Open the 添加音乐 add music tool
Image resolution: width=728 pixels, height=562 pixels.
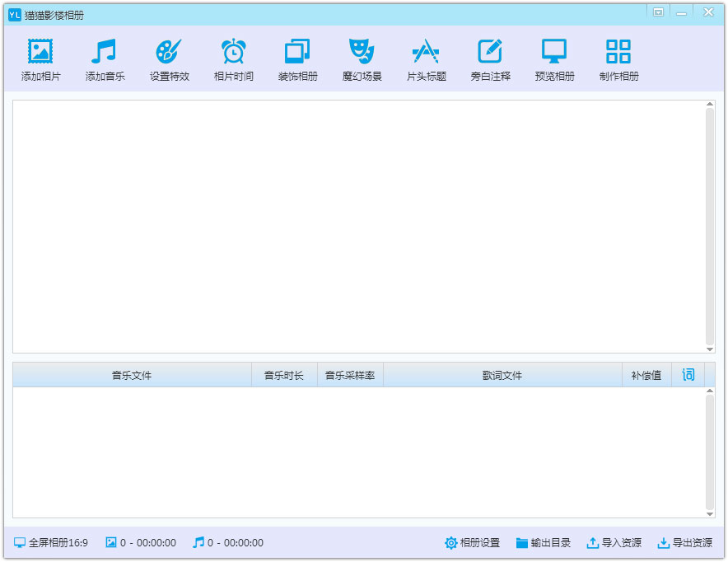coord(104,51)
